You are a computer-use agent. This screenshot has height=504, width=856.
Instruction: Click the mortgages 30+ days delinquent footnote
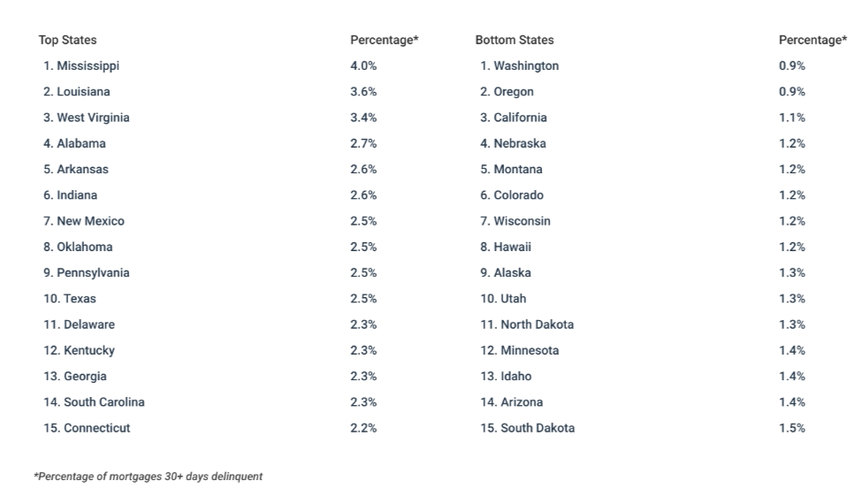point(148,477)
